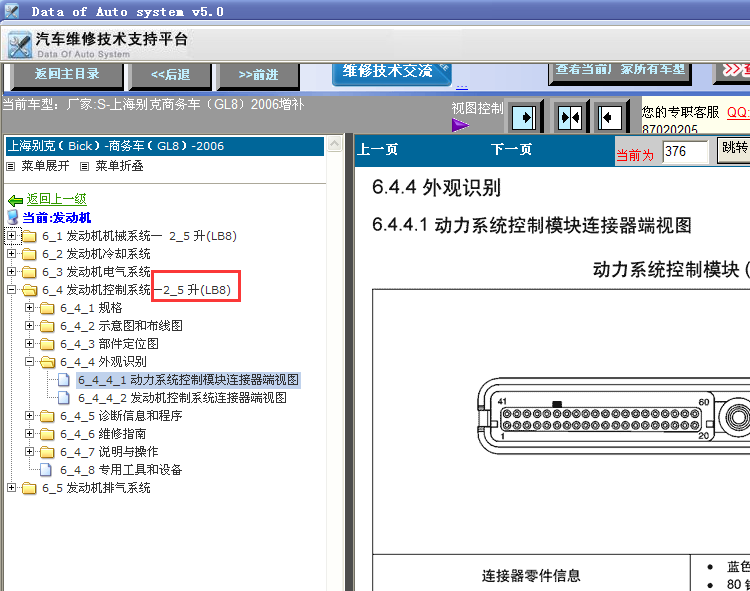Click 6_4_6 维修指南 label

103,434
